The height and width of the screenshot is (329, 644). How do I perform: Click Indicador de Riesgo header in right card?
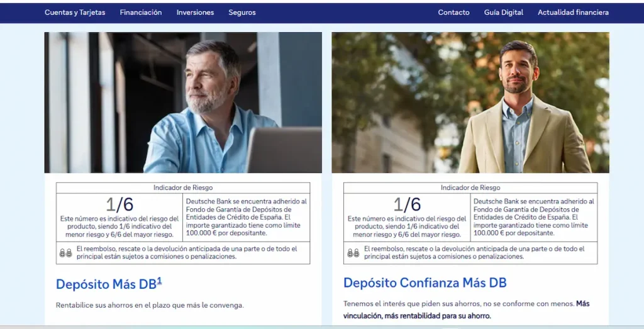[470, 187]
